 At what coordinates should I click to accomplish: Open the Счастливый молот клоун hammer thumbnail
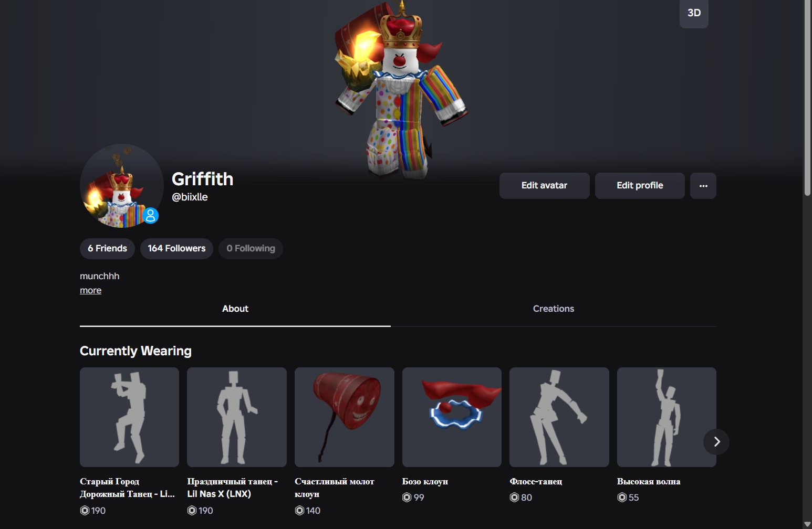click(x=345, y=417)
